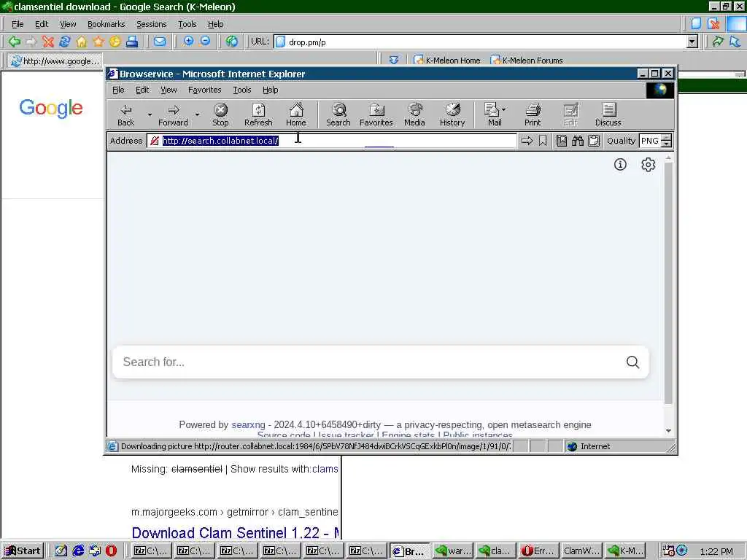Click red Stop icon in K-Meleon toolbar
This screenshot has width=747, height=560.
[47, 42]
